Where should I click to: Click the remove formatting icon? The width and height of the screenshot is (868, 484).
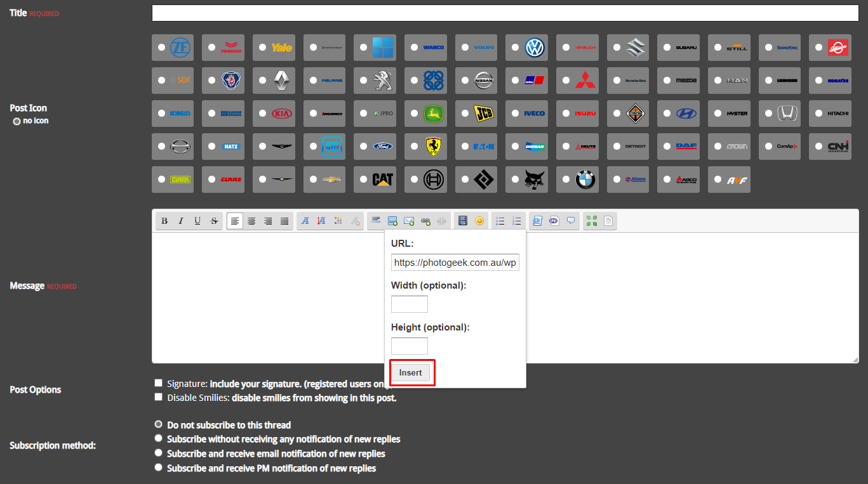(x=355, y=221)
